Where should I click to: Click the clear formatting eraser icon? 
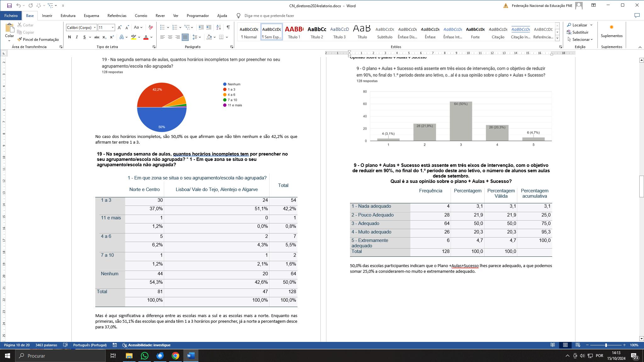[151, 27]
